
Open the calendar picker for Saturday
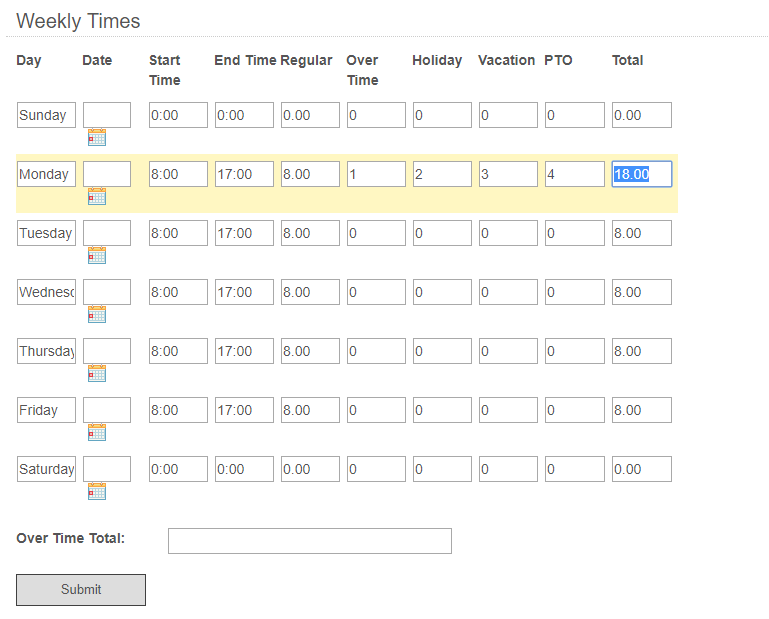click(x=96, y=492)
